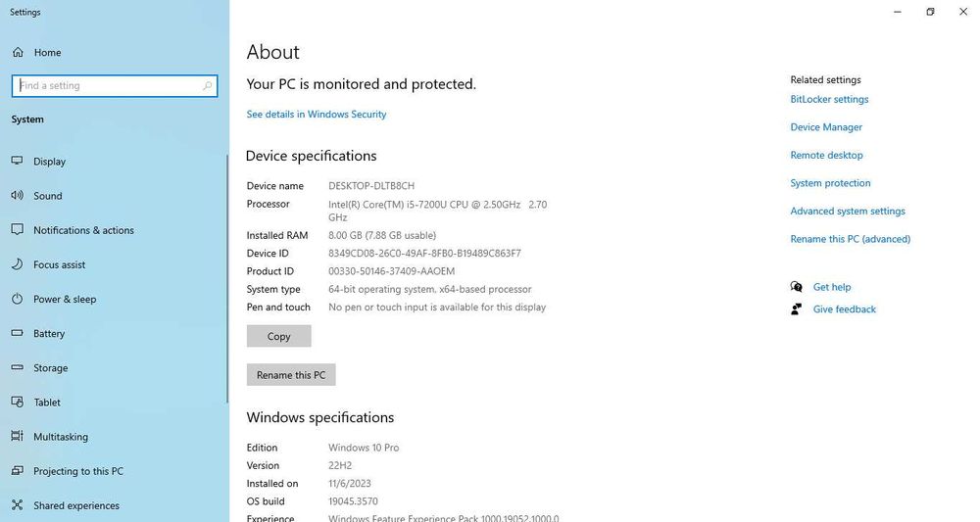Click the Get help link
Screen dimensions: 980x522
tap(832, 287)
